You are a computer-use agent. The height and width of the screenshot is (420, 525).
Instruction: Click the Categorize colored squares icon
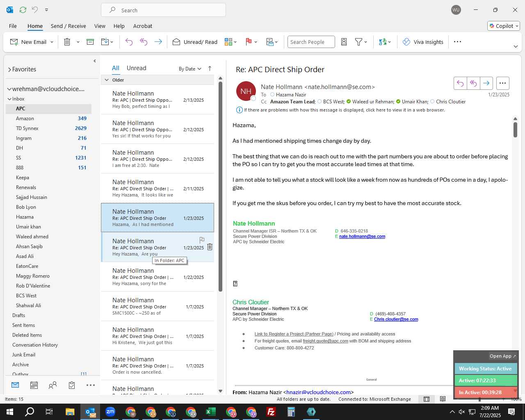pyautogui.click(x=228, y=42)
